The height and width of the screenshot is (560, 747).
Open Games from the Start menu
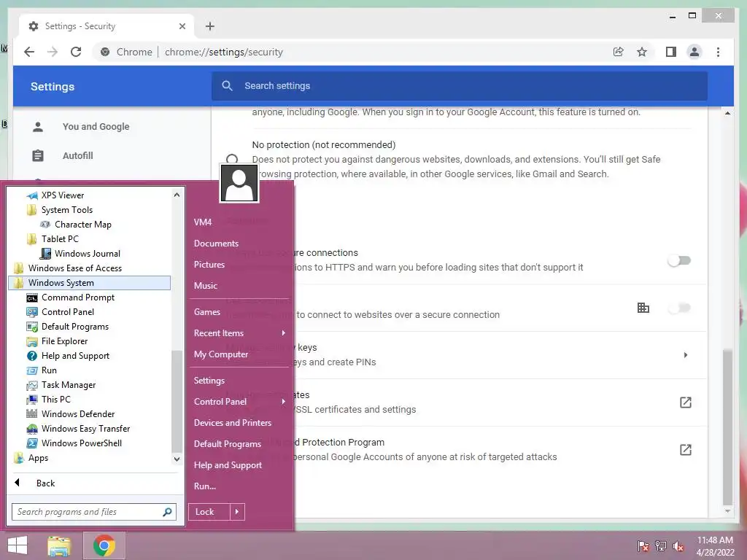click(206, 312)
